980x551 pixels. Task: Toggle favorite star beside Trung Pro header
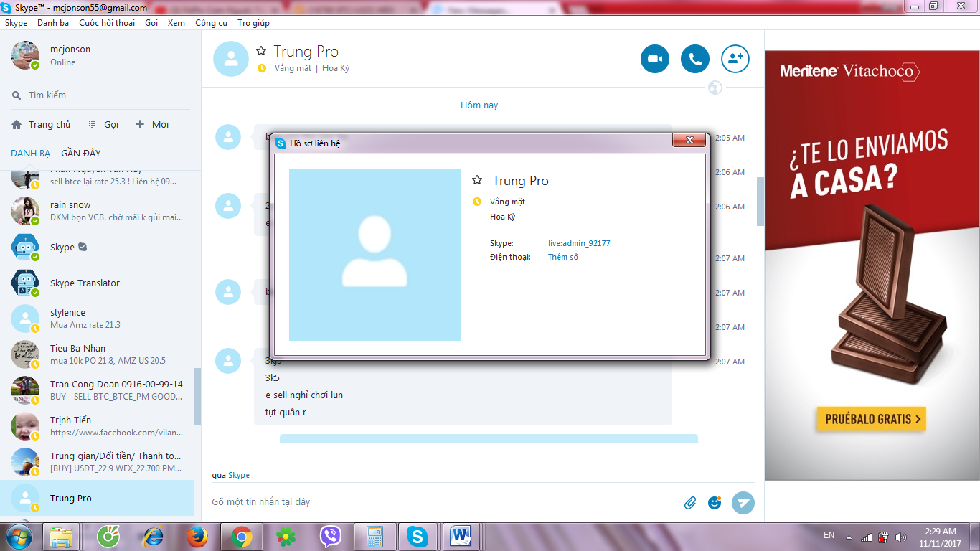tap(261, 51)
